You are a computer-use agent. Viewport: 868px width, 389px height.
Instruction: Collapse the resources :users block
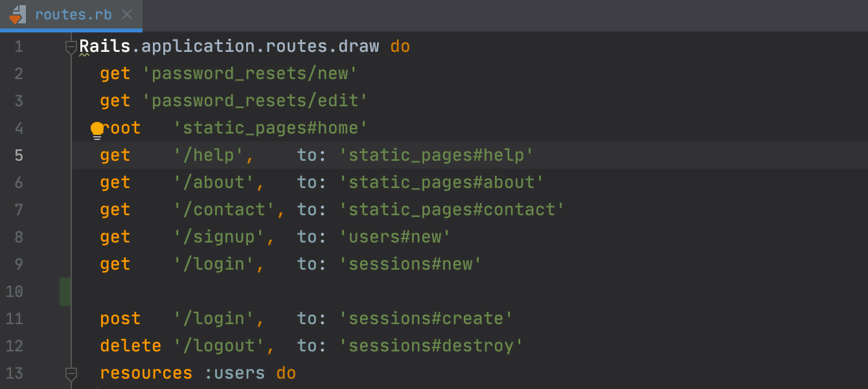point(71,373)
